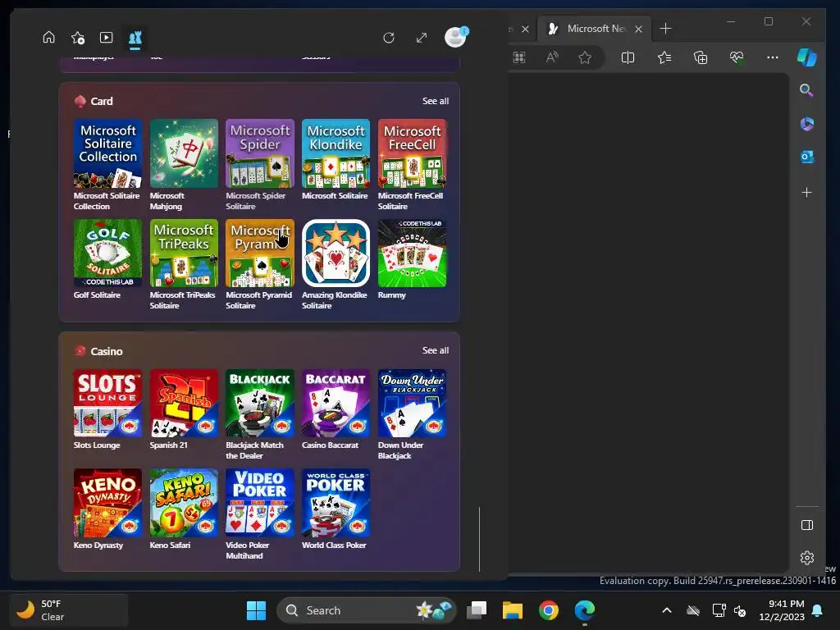The height and width of the screenshot is (630, 840).
Task: Customize sidebar with the plus icon
Action: click(807, 192)
